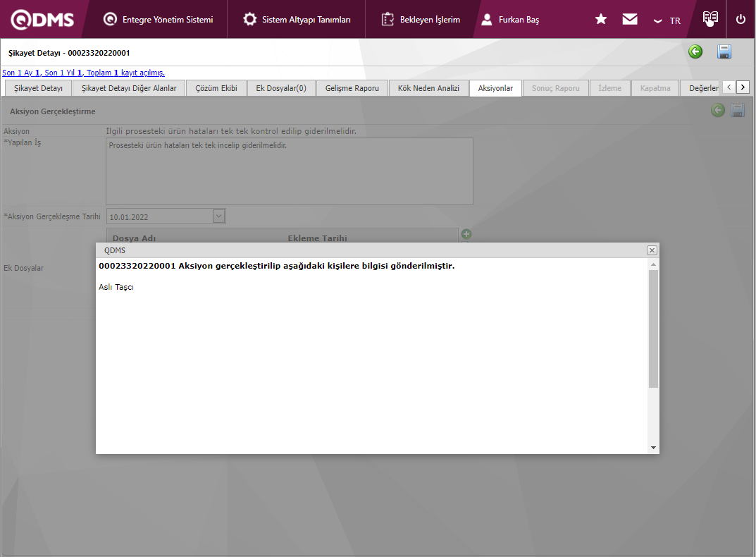Open Sistem Altyapı Tanımları menu

coord(297,19)
